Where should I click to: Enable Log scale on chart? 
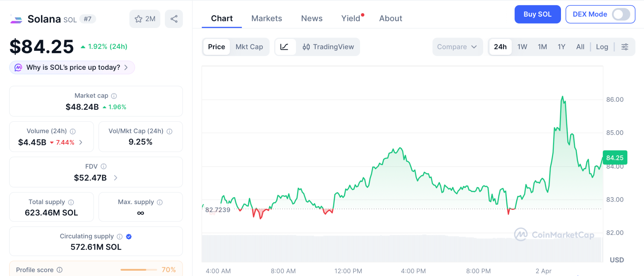(x=602, y=47)
